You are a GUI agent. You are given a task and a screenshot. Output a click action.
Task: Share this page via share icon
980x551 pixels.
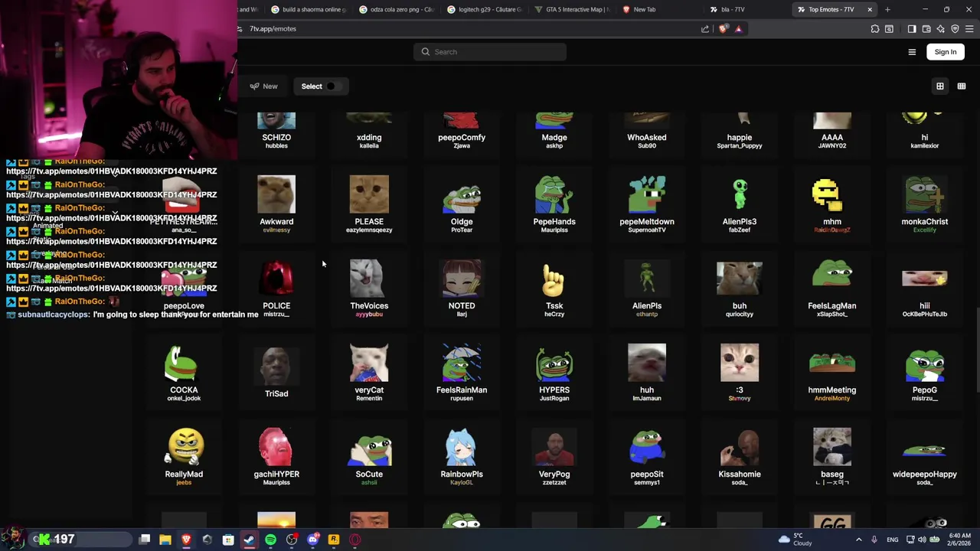pyautogui.click(x=705, y=29)
